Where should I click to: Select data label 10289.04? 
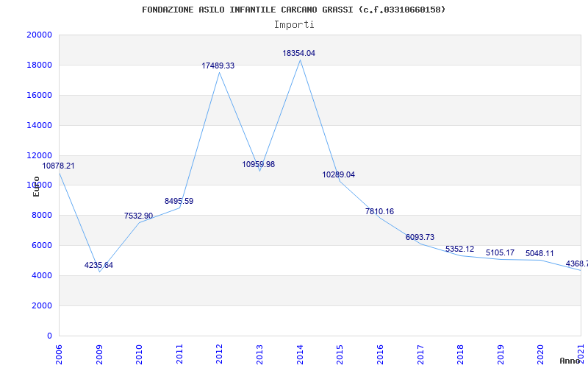tap(339, 174)
